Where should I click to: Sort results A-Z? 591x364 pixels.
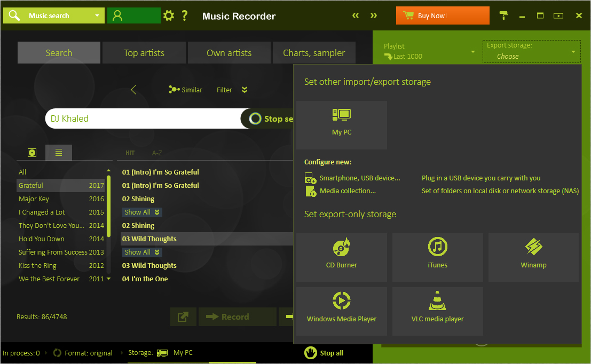click(157, 153)
